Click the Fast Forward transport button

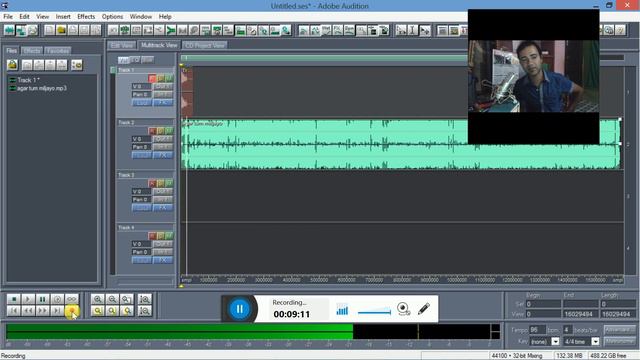pos(42,311)
